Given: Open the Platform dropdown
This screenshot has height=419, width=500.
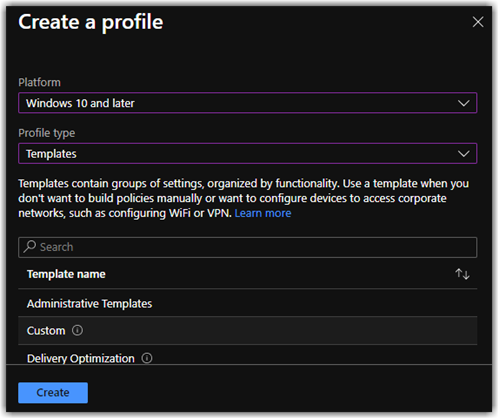Looking at the screenshot, I should pyautogui.click(x=248, y=103).
